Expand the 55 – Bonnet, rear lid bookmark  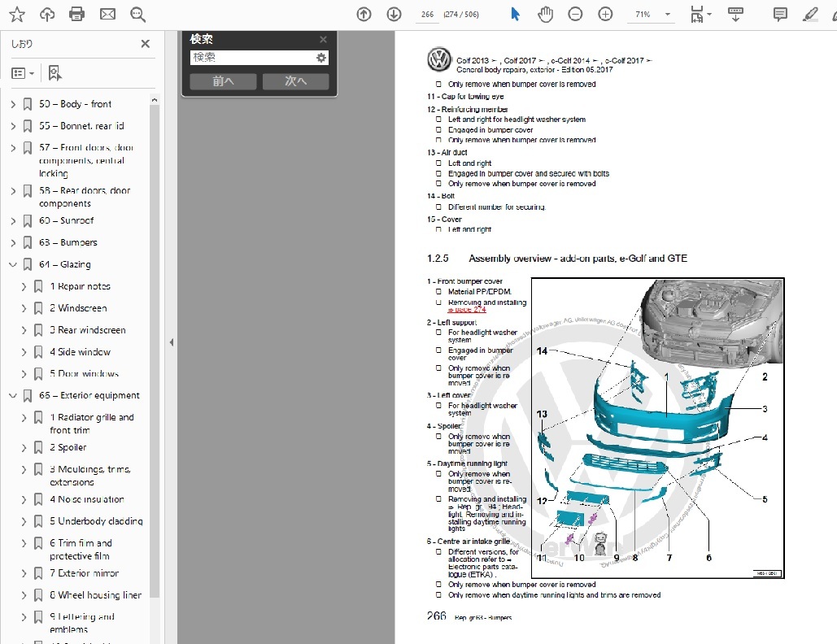(x=13, y=126)
